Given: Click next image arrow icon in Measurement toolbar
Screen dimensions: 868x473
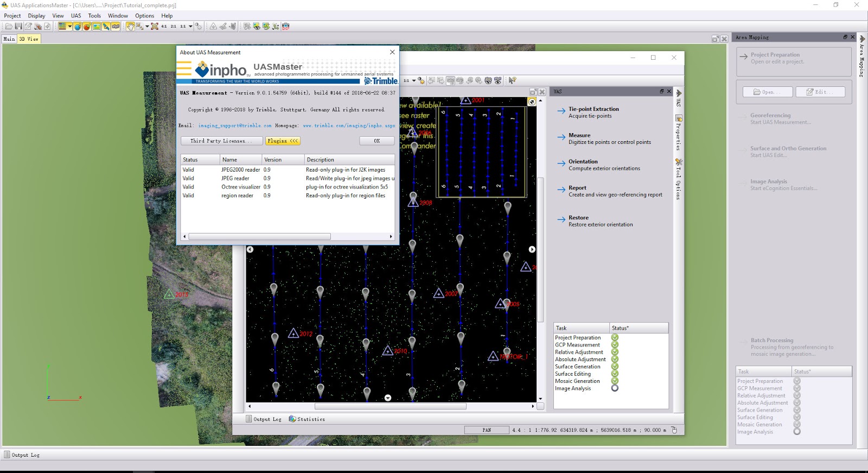Looking at the screenshot, I should point(441,80).
